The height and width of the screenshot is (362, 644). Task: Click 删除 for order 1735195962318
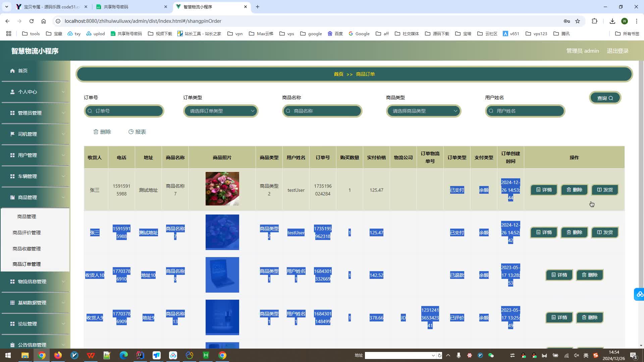[x=574, y=233]
